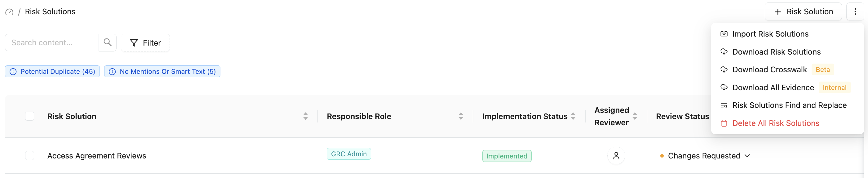This screenshot has height=178, width=868.
Task: Sort by Risk Solution column arrows
Action: point(305,116)
